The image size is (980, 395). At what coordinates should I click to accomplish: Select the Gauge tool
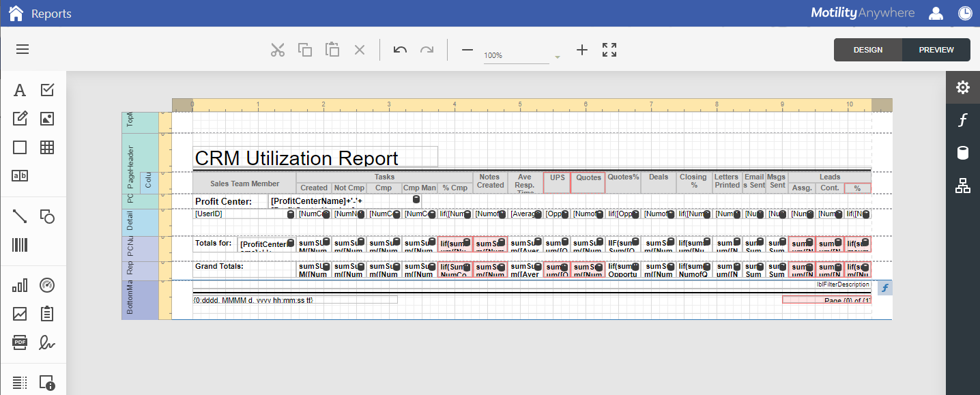coord(46,284)
